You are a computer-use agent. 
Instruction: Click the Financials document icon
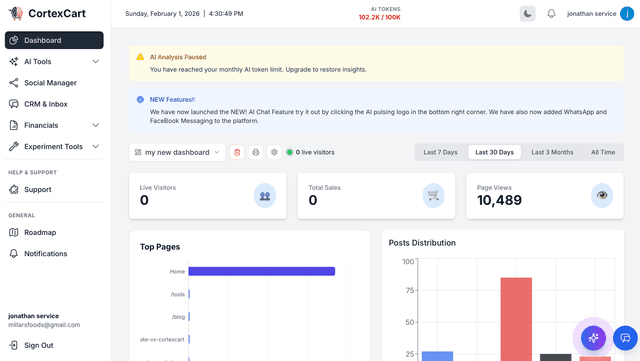[x=13, y=125]
